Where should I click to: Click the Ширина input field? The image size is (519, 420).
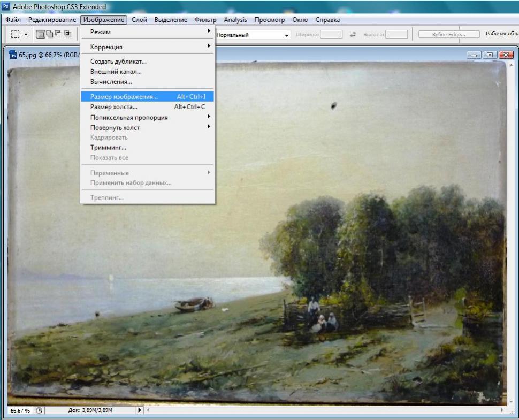pos(331,34)
